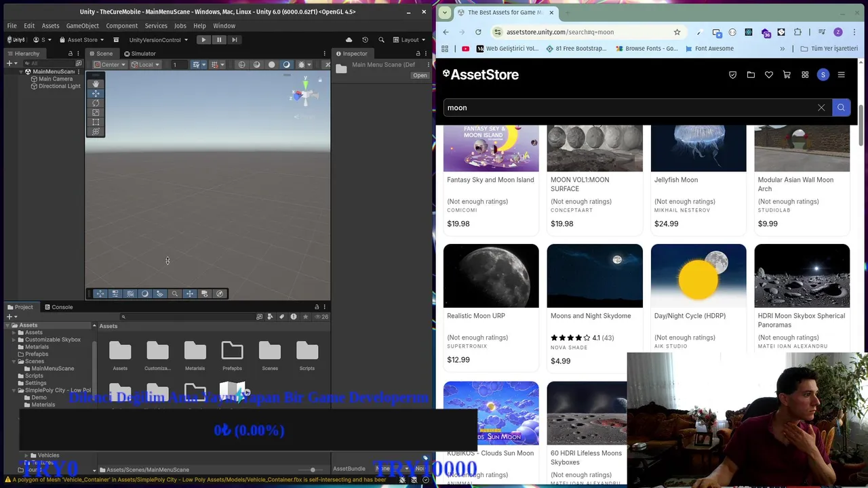
Task: Open Font Awesome bookmark
Action: [x=709, y=49]
